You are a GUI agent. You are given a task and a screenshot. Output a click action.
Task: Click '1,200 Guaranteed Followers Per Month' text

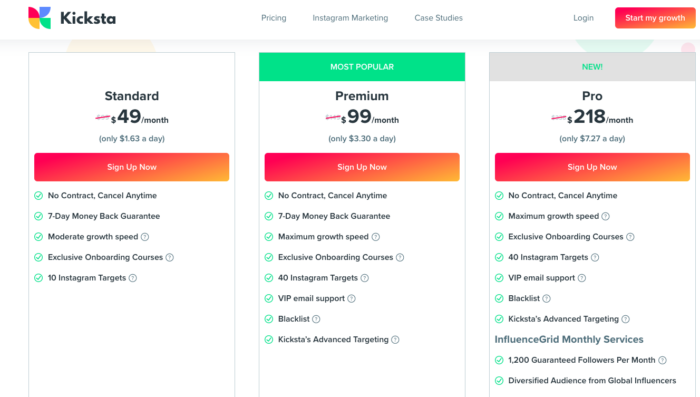pos(582,360)
